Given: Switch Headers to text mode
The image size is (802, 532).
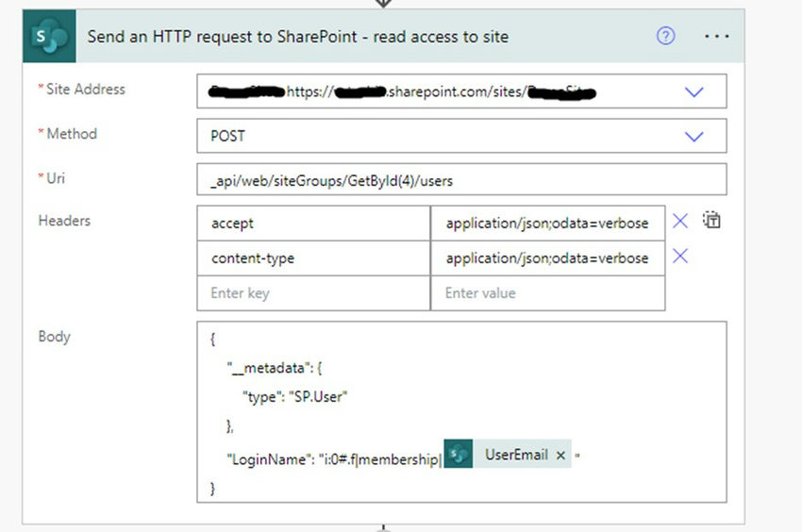Looking at the screenshot, I should pyautogui.click(x=711, y=220).
